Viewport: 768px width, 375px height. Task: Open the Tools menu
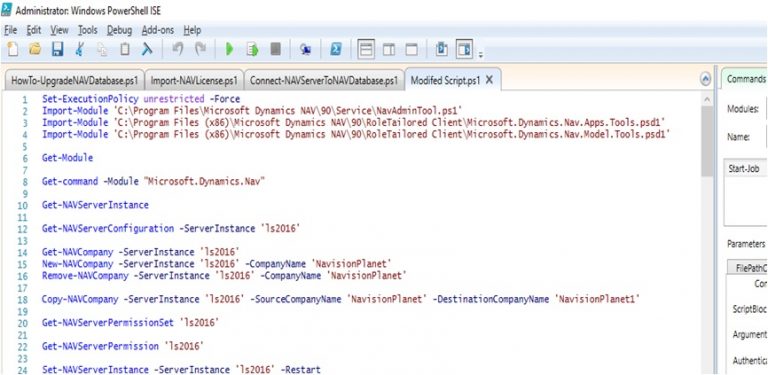88,30
